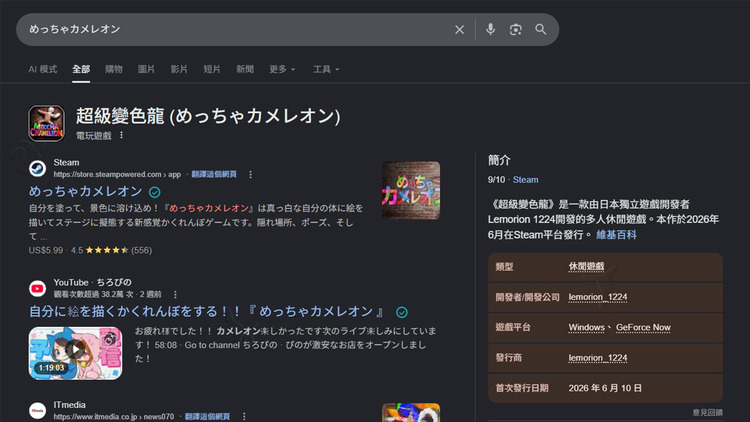Click 翻譯這個網頁 for the Steam result
This screenshot has width=750, height=422.
pos(214,175)
